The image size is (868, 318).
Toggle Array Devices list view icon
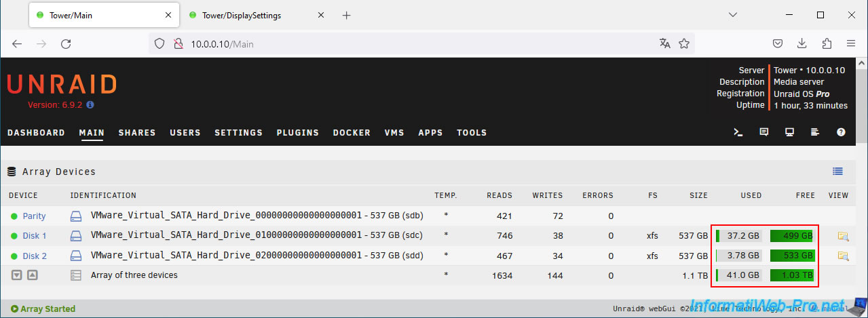[x=837, y=172]
